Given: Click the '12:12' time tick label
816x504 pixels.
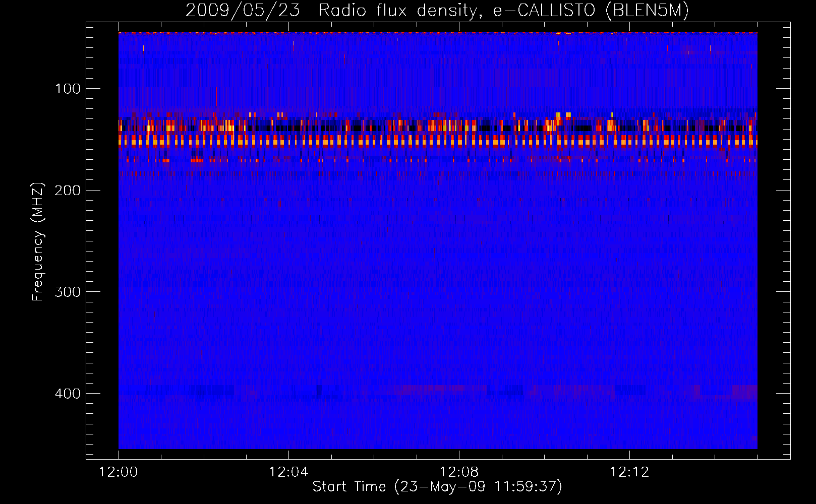Looking at the screenshot, I should (630, 472).
